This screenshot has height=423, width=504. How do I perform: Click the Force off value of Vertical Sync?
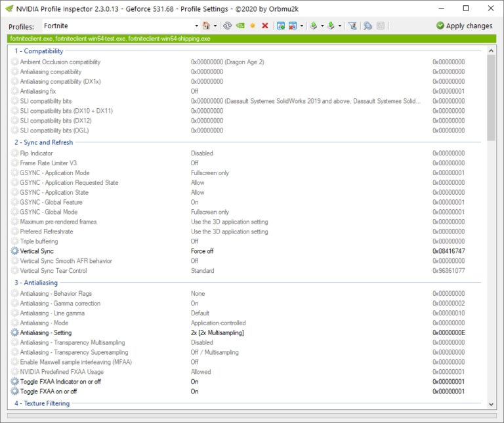coord(202,251)
